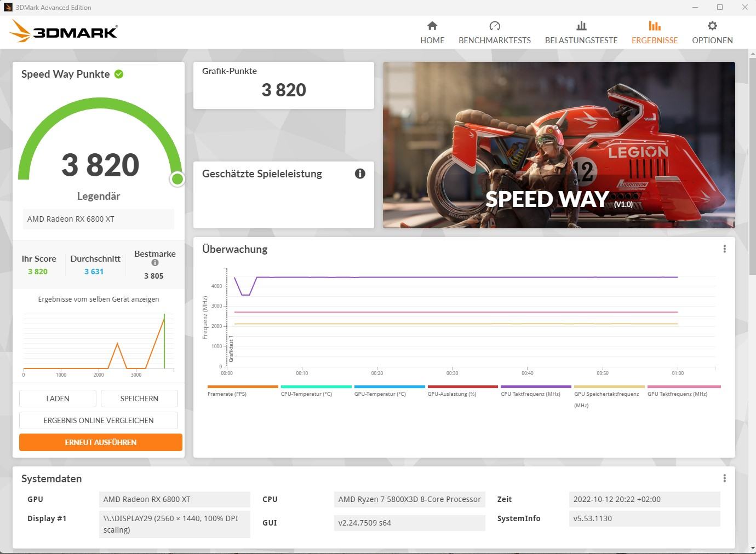The image size is (756, 554).
Task: Open Überwachung three-dot menu
Action: (724, 249)
